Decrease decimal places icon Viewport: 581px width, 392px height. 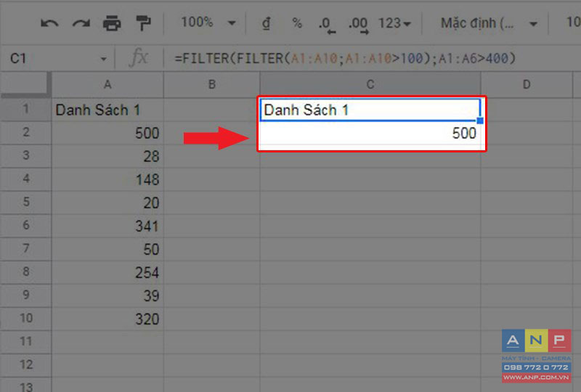pyautogui.click(x=327, y=25)
